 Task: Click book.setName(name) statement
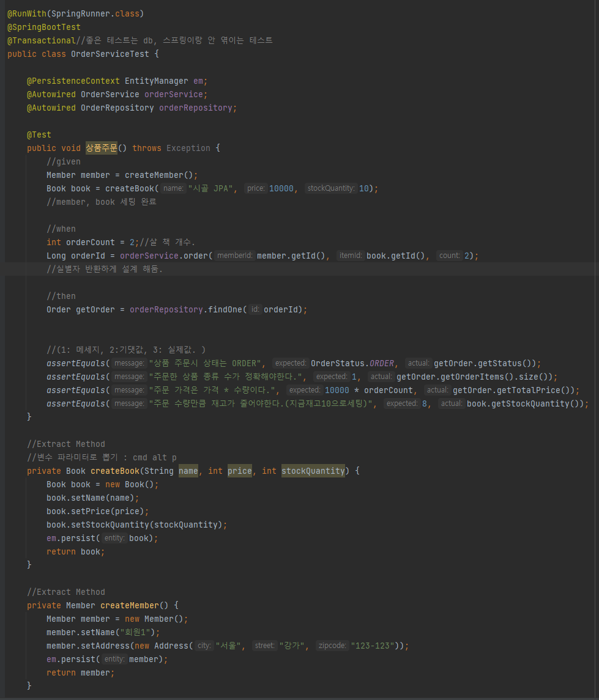tap(93, 498)
